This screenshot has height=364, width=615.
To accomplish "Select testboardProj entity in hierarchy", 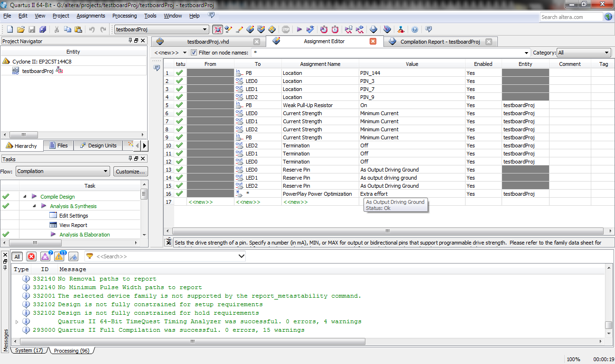I will tap(37, 71).
